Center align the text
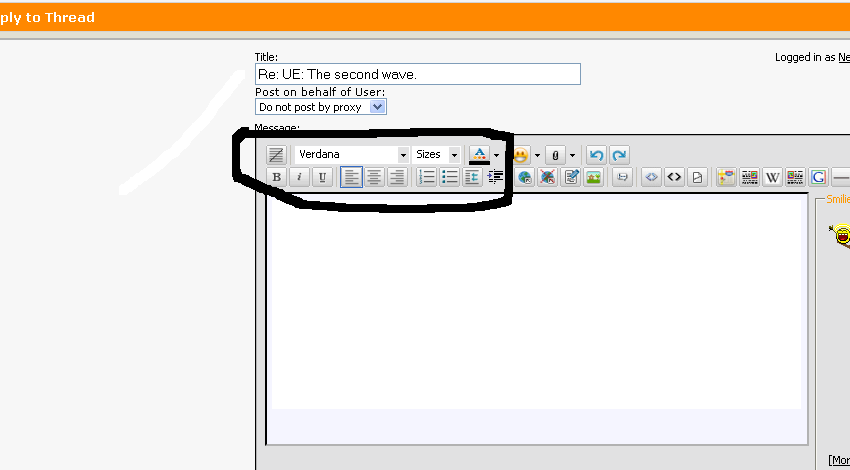The width and height of the screenshot is (850, 470). tap(374, 178)
